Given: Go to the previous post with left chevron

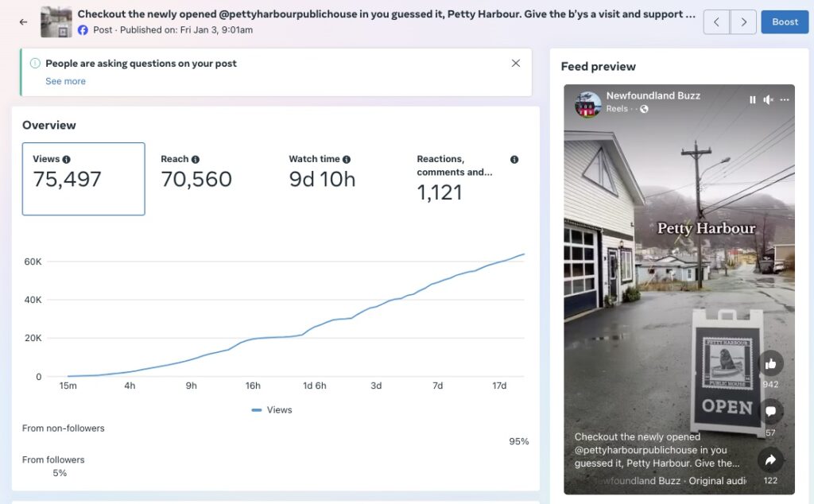Looking at the screenshot, I should point(716,21).
